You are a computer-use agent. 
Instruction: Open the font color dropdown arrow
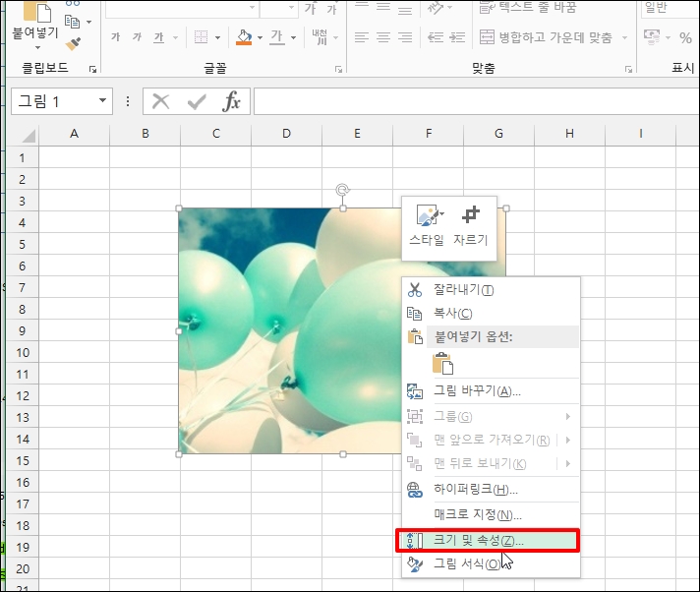[x=293, y=37]
